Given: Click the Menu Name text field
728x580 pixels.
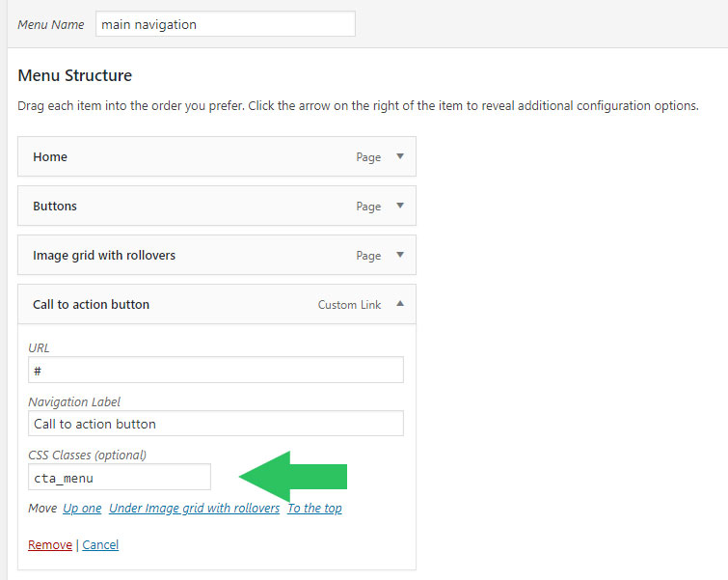Looking at the screenshot, I should pyautogui.click(x=226, y=24).
